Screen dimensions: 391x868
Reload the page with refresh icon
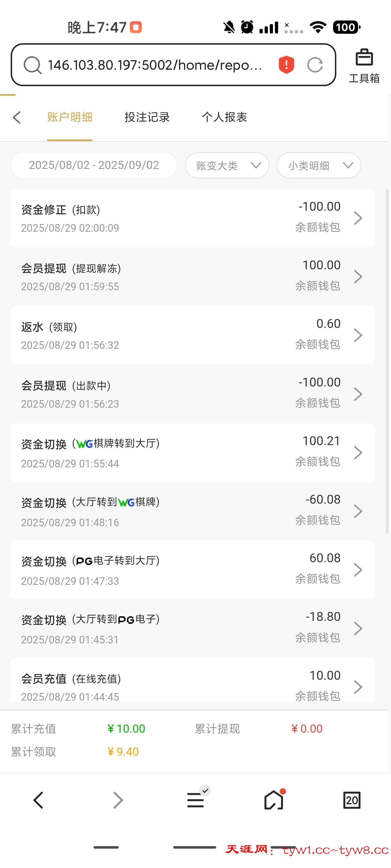coord(315,65)
